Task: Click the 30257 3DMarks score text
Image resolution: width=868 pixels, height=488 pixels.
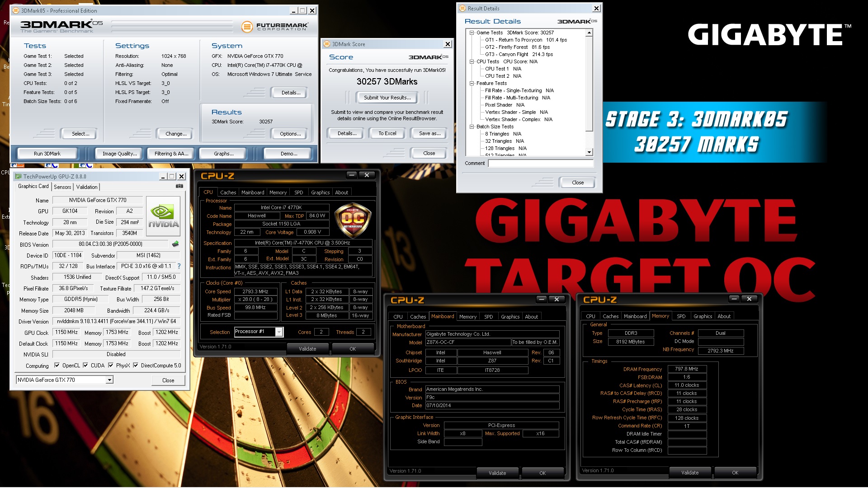Action: pos(387,82)
